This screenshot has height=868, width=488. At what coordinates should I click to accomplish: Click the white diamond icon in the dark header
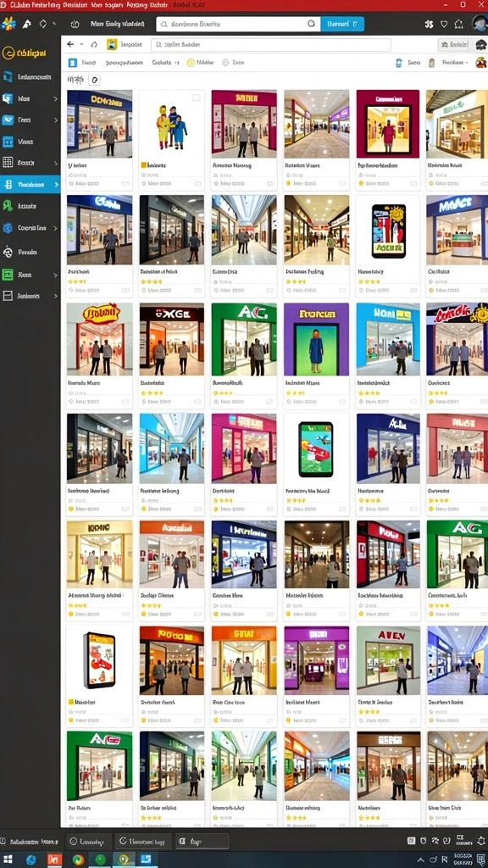click(x=42, y=25)
